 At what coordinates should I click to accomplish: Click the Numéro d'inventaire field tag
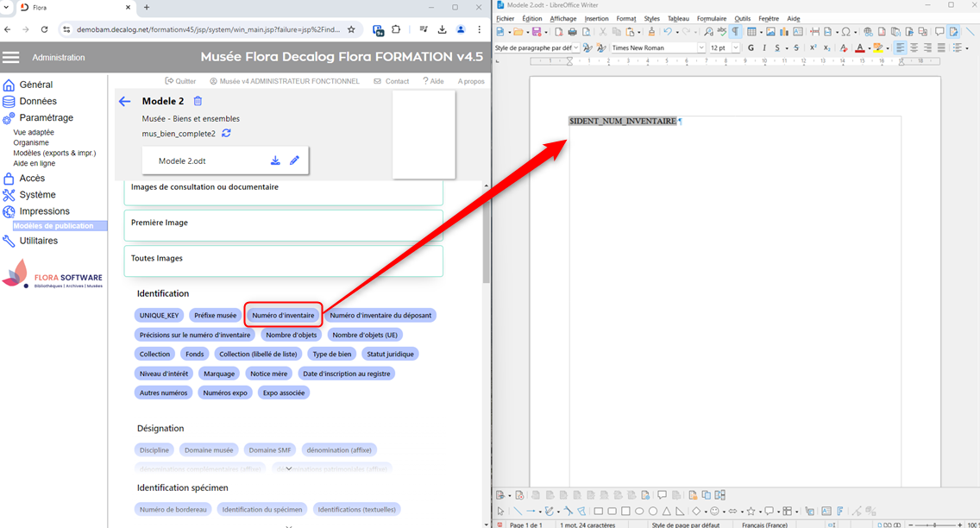pos(283,316)
